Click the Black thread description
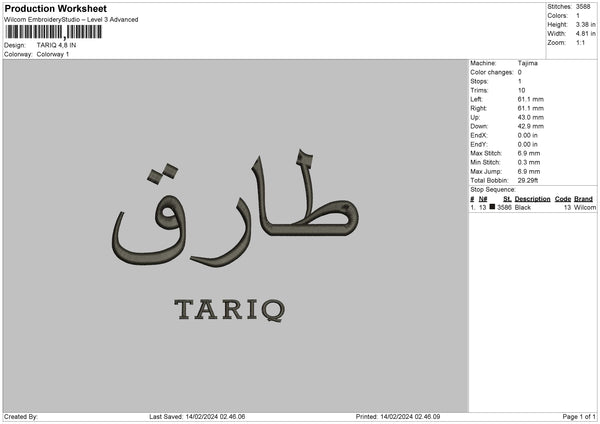This screenshot has height=424, width=600. pyautogui.click(x=523, y=207)
